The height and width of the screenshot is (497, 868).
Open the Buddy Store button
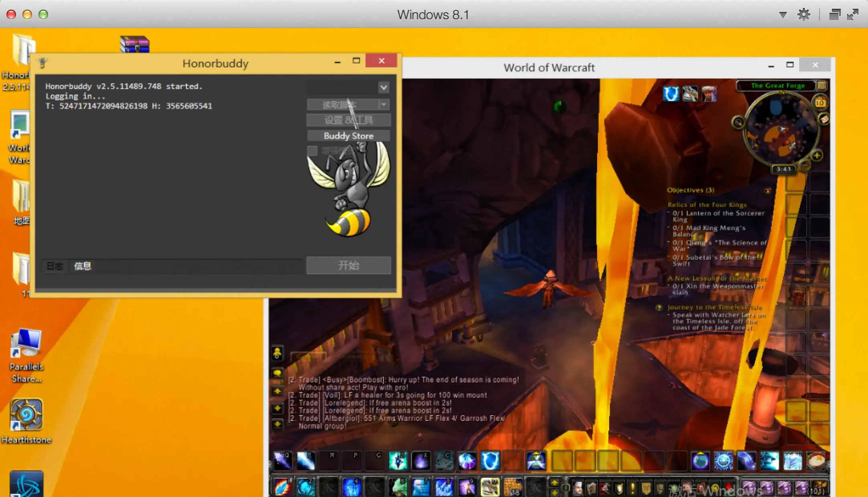[348, 136]
